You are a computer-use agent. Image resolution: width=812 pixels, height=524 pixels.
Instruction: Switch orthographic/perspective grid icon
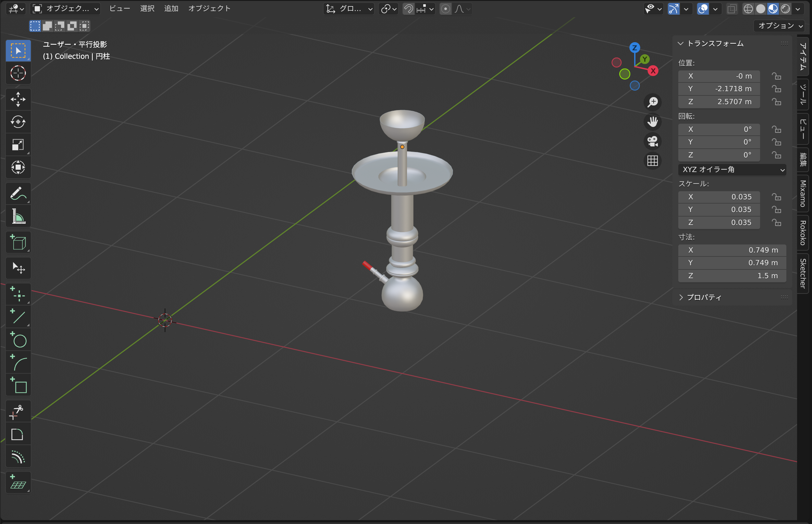(x=653, y=161)
